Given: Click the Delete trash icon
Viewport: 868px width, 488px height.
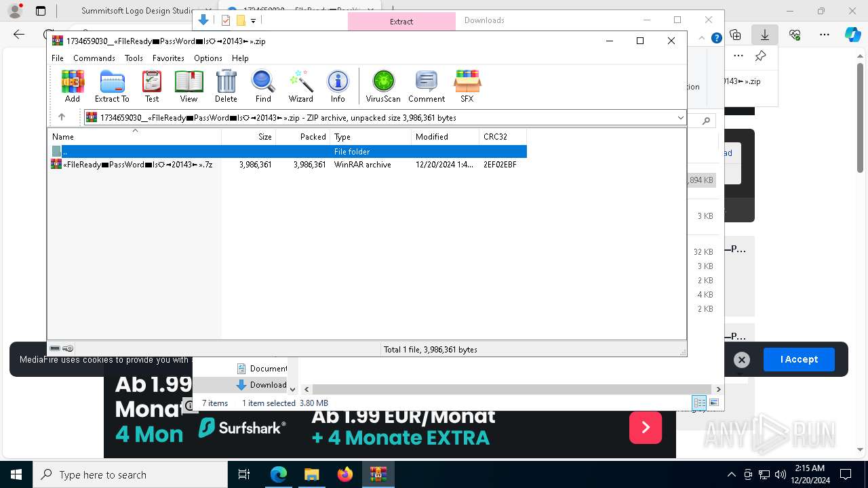Looking at the screenshot, I should point(226,86).
